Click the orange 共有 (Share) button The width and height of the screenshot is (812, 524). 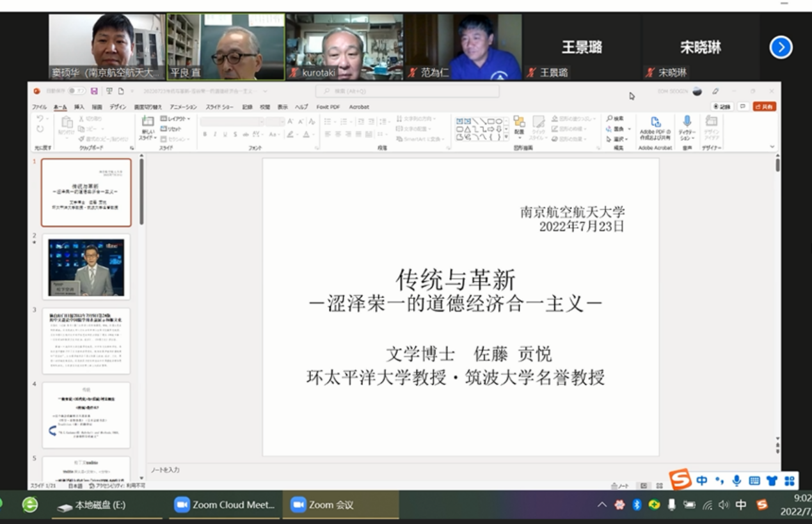764,107
